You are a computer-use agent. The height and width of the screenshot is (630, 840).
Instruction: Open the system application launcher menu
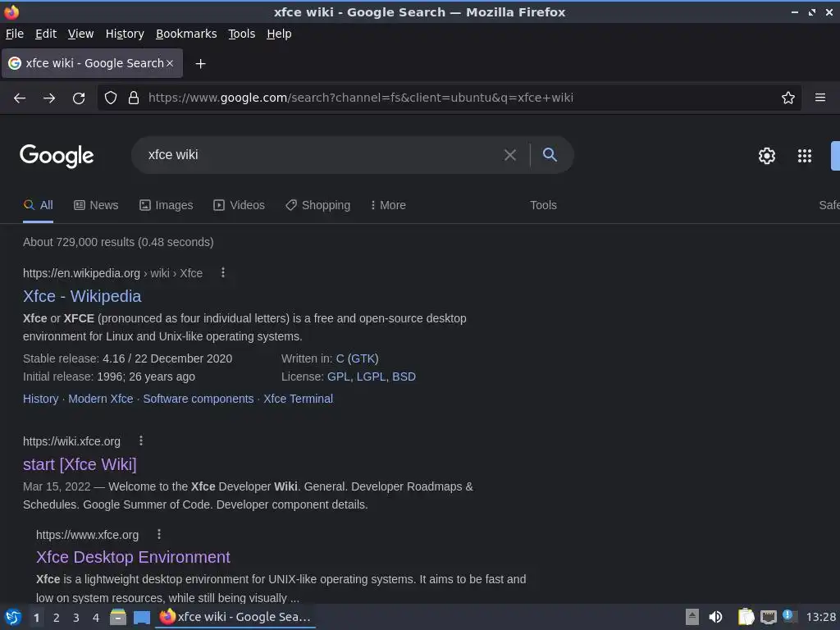pyautogui.click(x=13, y=617)
